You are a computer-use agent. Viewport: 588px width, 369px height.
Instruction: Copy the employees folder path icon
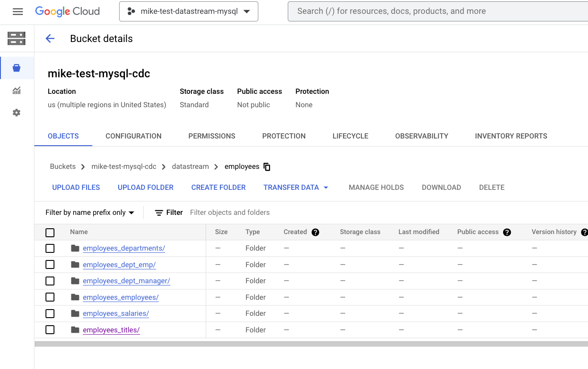tap(267, 167)
